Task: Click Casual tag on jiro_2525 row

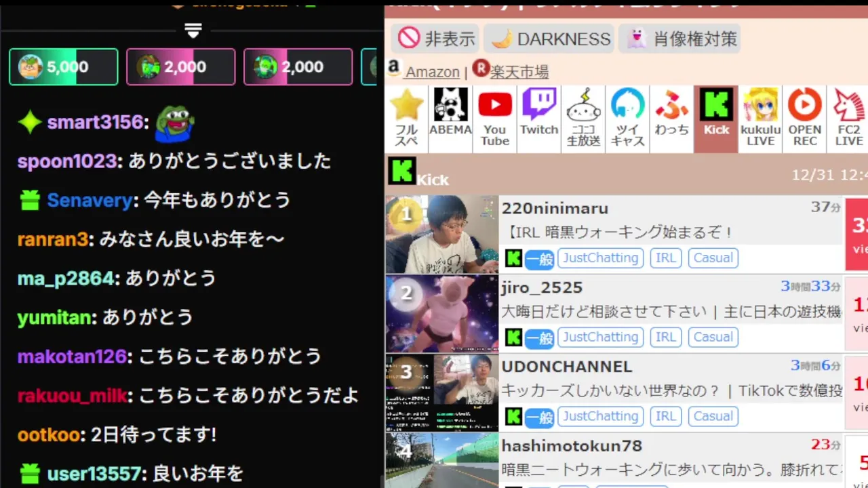Action: (x=713, y=338)
